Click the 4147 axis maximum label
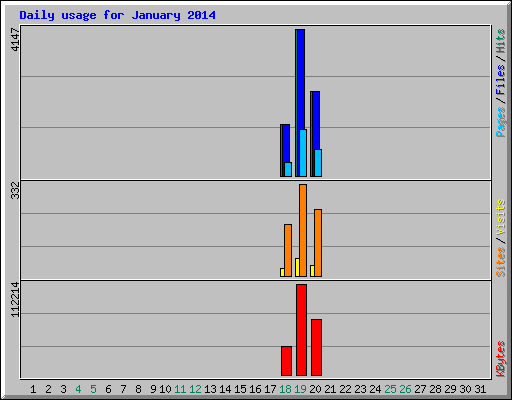This screenshot has height=400, width=512. pyautogui.click(x=16, y=39)
